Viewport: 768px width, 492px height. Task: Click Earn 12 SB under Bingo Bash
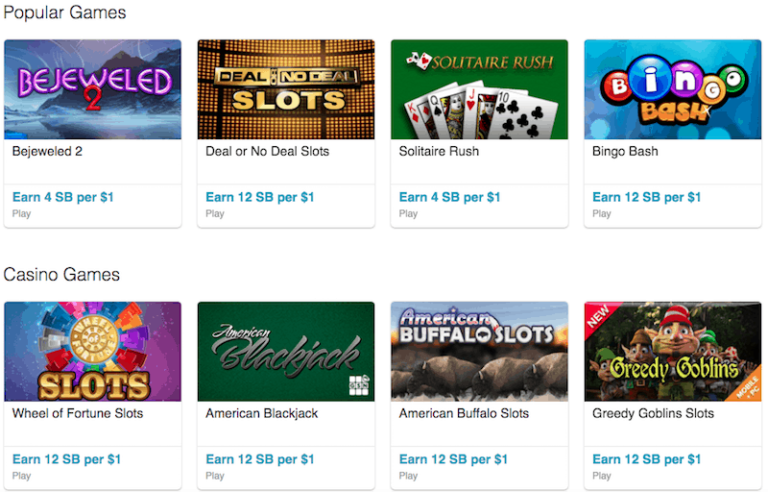click(x=647, y=197)
